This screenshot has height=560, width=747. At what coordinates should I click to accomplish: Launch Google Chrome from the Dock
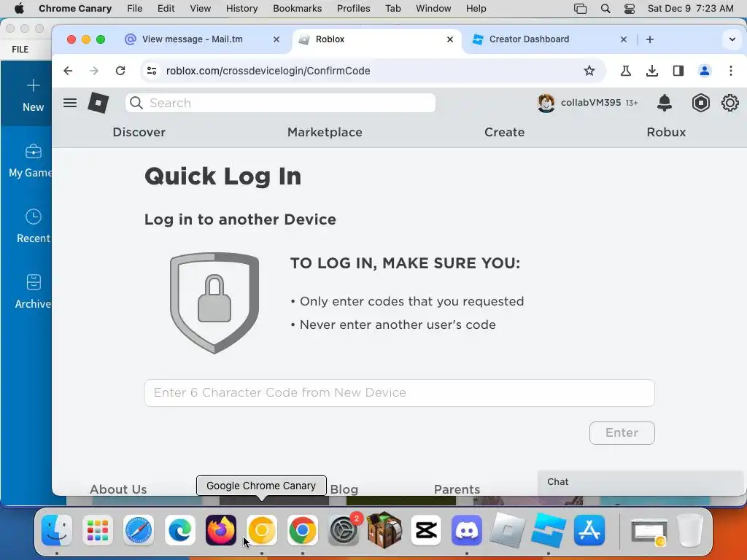point(303,530)
